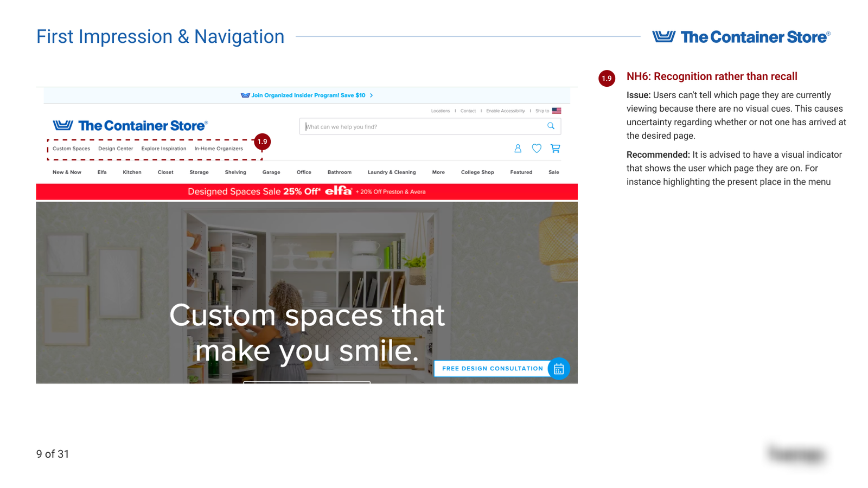Image resolution: width=868 pixels, height=488 pixels.
Task: Select Design Center in navigation
Action: click(x=116, y=149)
